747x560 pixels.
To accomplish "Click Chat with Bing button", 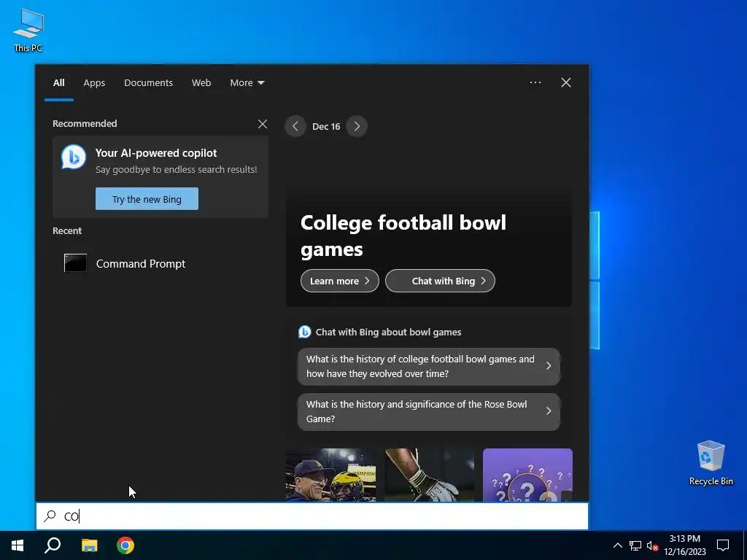I will 440,281.
